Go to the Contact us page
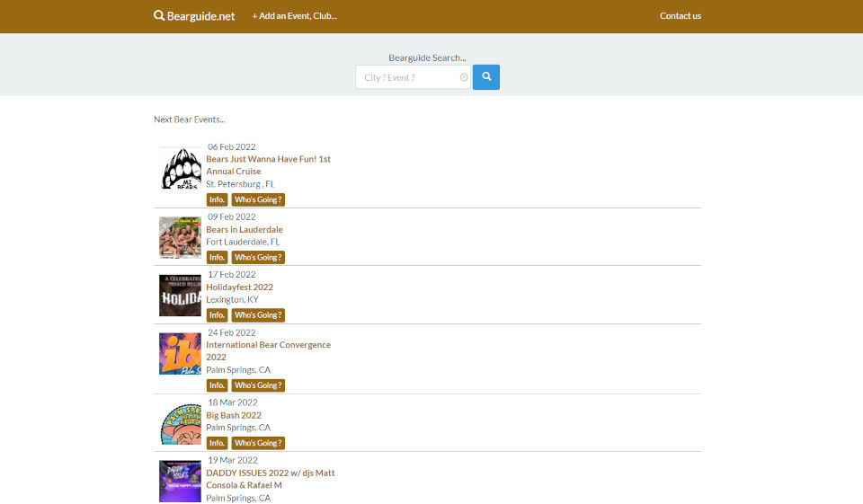The image size is (863, 504). click(x=680, y=16)
